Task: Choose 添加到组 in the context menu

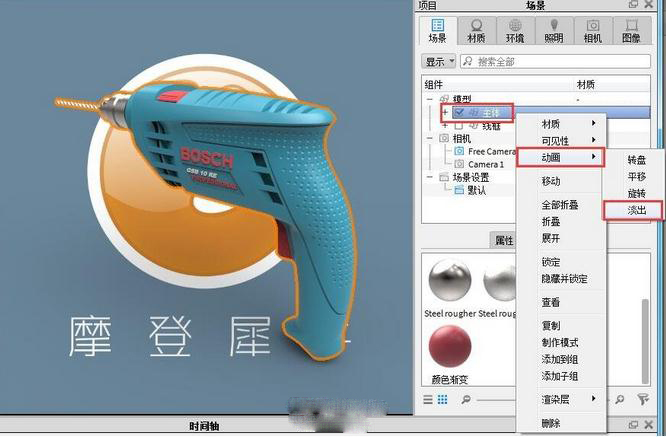Action: (x=561, y=359)
